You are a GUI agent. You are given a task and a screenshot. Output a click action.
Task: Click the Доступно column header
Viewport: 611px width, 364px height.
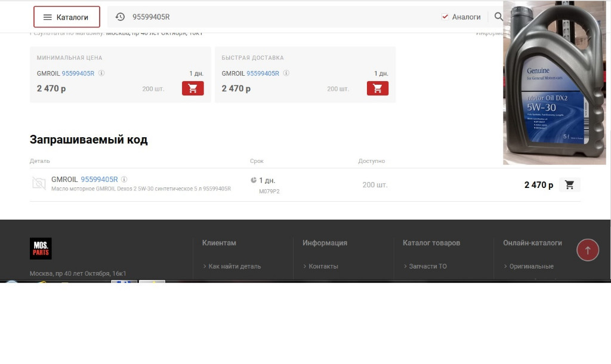pos(371,161)
